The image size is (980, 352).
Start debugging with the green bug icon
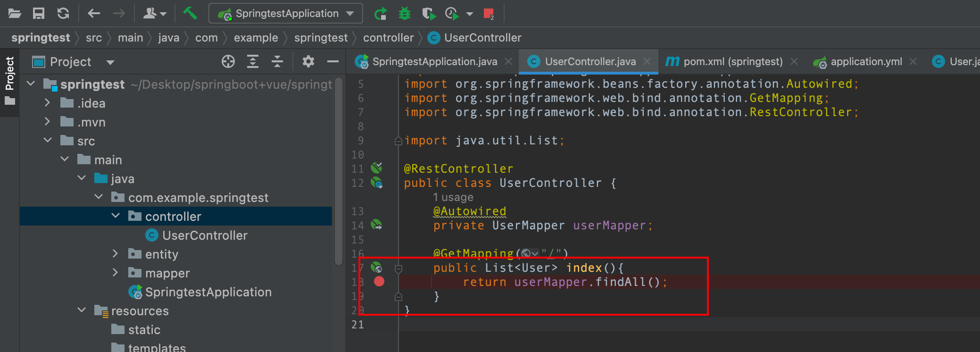[x=404, y=13]
